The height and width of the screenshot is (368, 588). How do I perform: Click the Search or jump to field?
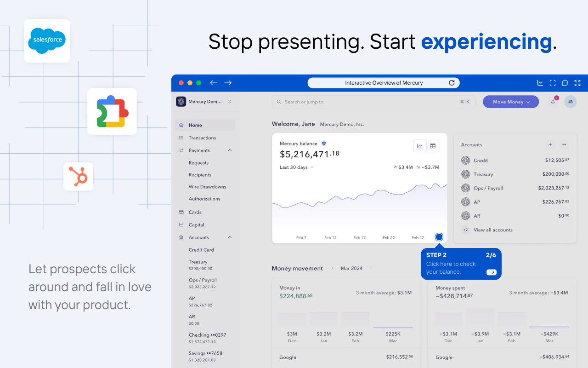[373, 102]
